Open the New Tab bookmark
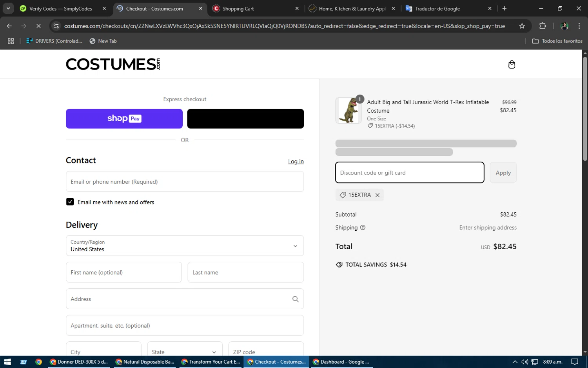Image resolution: width=588 pixels, height=368 pixels. [x=103, y=41]
